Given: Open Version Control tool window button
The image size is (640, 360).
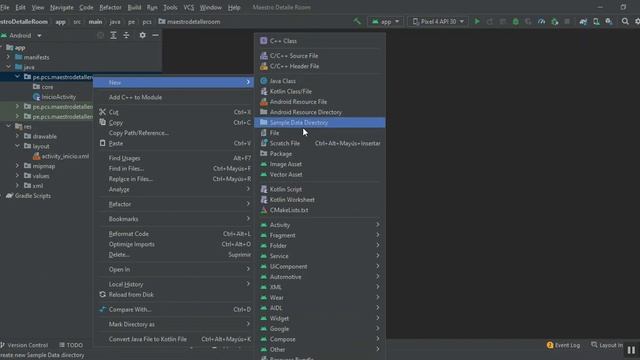Looking at the screenshot, I should tap(24, 345).
